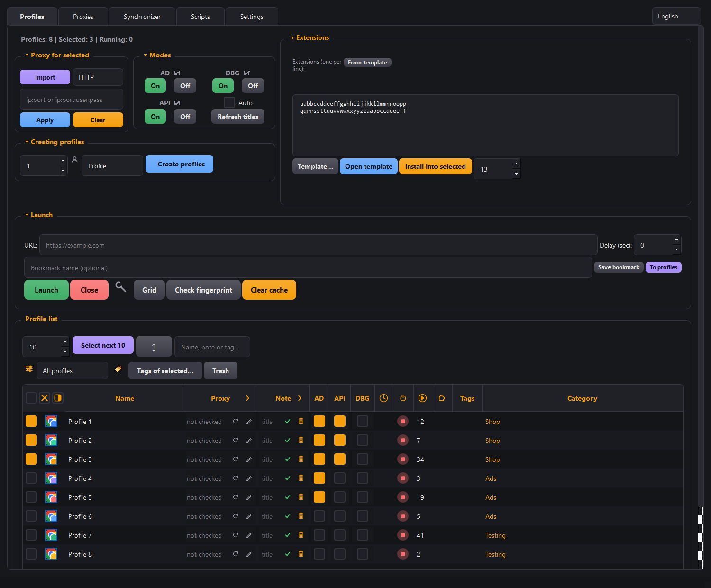Viewport: 711px width, 588px height.
Task: Click the tag icon beside All profiles
Action: click(118, 369)
